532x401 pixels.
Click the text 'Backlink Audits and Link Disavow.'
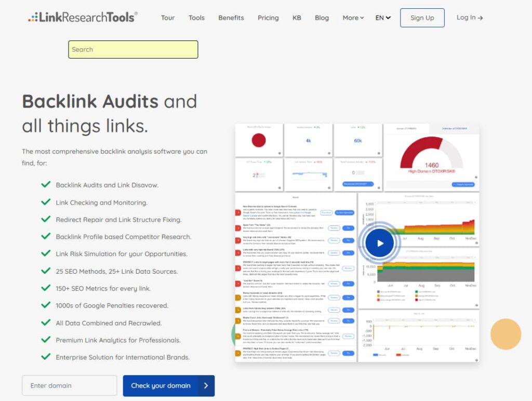pyautogui.click(x=107, y=185)
